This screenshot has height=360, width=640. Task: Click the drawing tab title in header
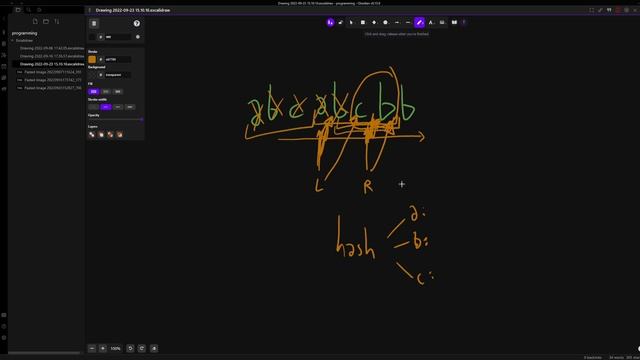[x=133, y=10]
